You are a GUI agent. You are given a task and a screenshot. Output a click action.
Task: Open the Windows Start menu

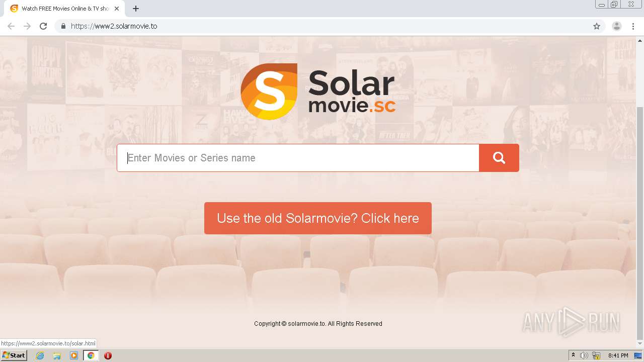click(x=14, y=355)
